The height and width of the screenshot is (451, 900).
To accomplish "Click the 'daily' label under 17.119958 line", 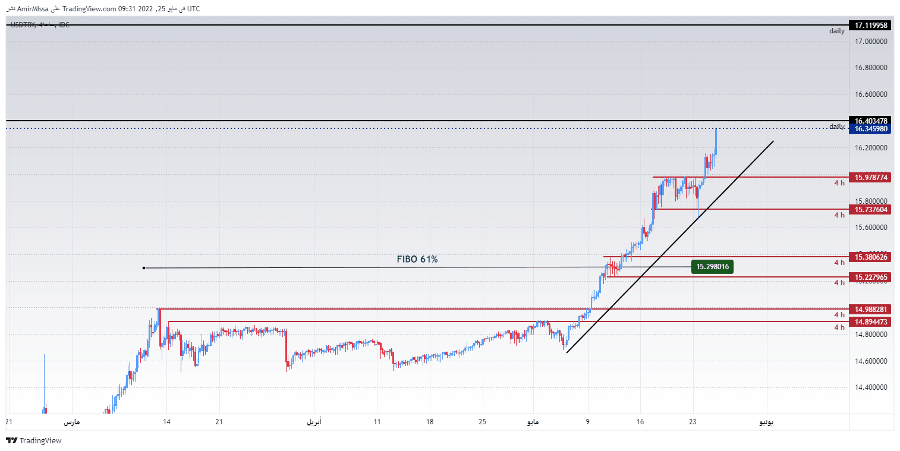I will pyautogui.click(x=837, y=32).
